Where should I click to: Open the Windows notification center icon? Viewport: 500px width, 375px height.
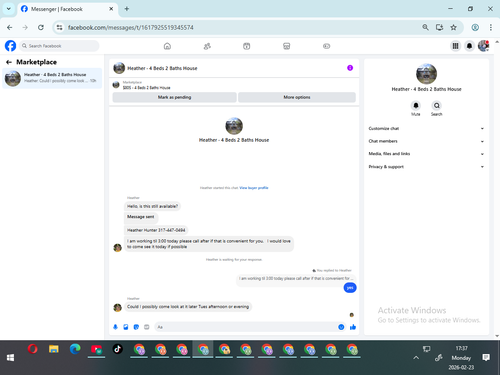(x=486, y=358)
